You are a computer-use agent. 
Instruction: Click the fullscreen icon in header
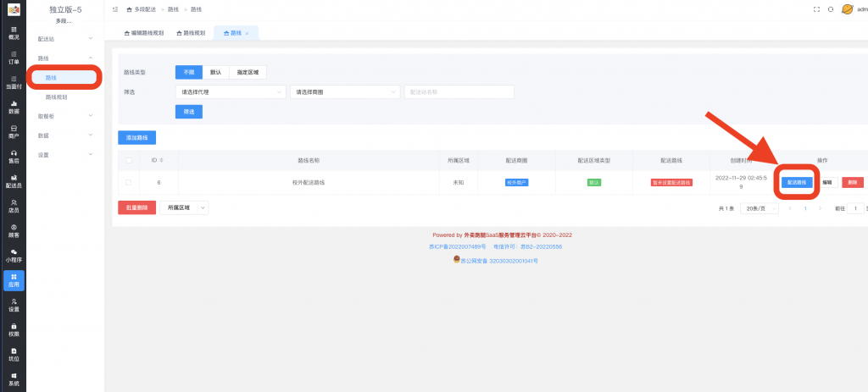pyautogui.click(x=816, y=9)
